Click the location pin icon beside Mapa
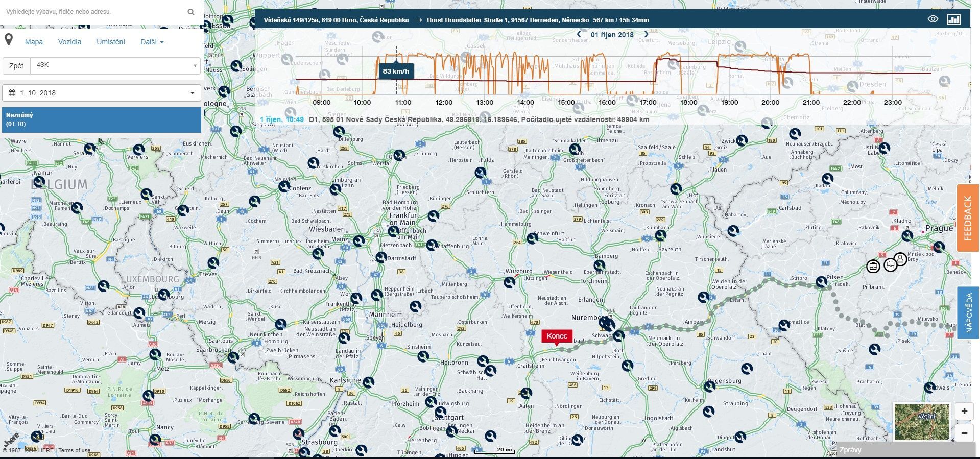The image size is (980, 459). point(9,40)
